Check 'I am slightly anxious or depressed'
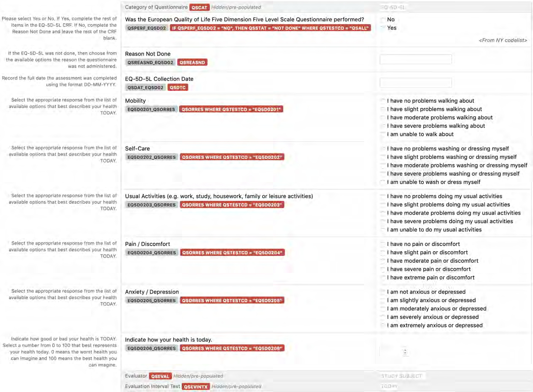Screen dimensions: 533x392 [x=383, y=300]
